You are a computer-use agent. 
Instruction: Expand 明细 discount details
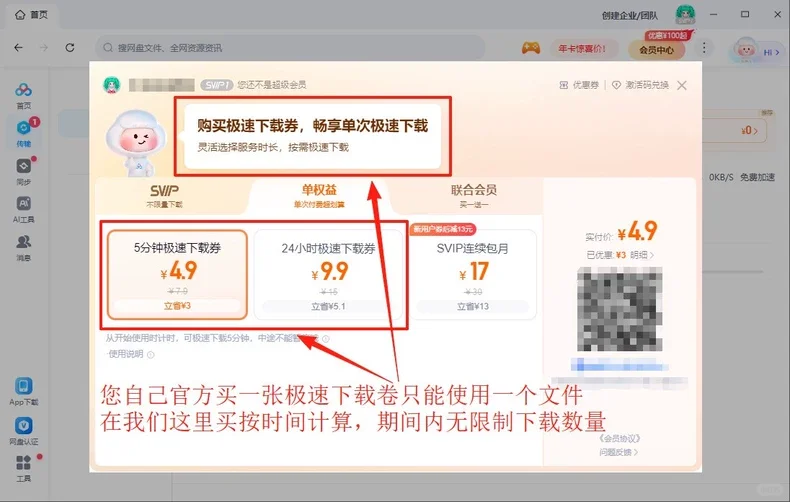coord(642,255)
